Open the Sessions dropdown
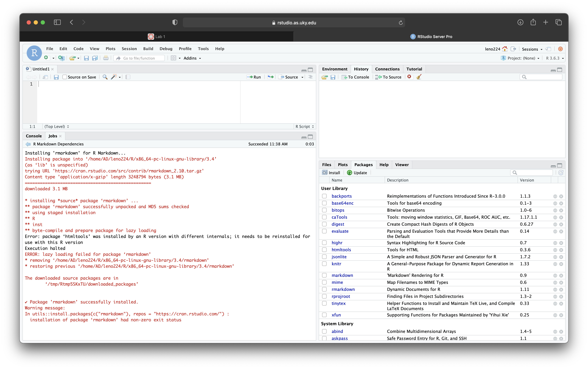This screenshot has height=369, width=588. click(532, 49)
